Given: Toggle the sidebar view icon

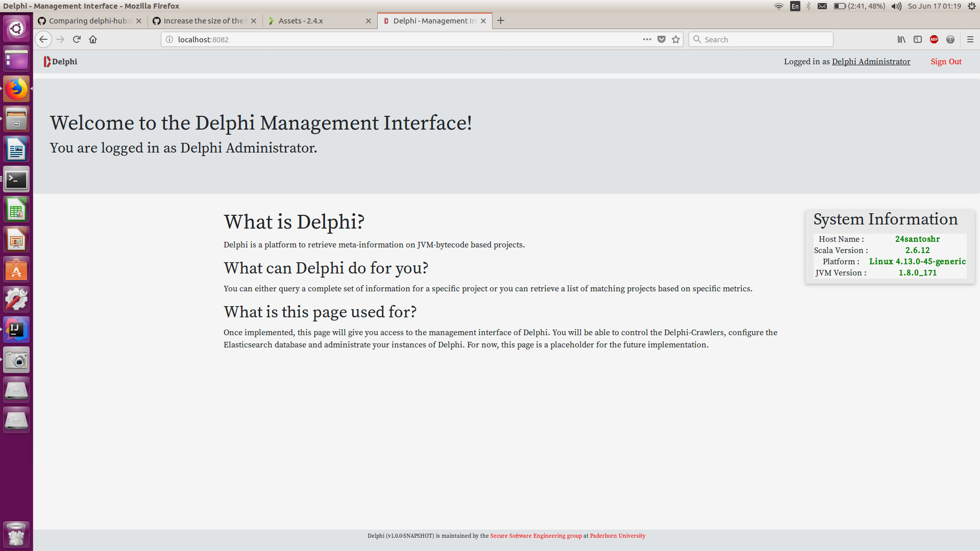Looking at the screenshot, I should pyautogui.click(x=918, y=39).
